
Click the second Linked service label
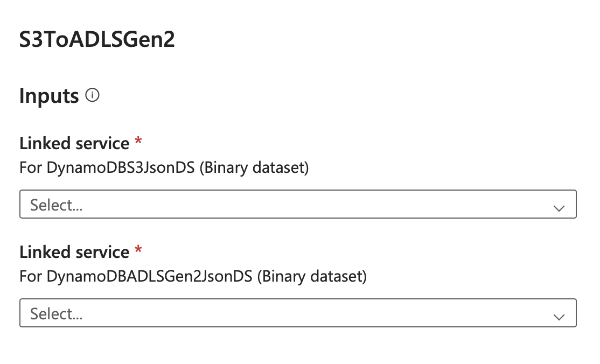tap(74, 252)
